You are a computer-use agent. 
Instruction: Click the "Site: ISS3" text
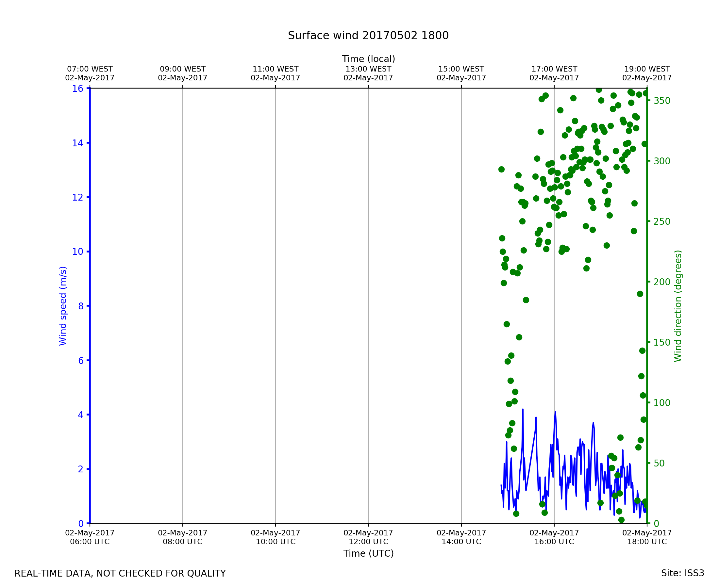coord(682,573)
